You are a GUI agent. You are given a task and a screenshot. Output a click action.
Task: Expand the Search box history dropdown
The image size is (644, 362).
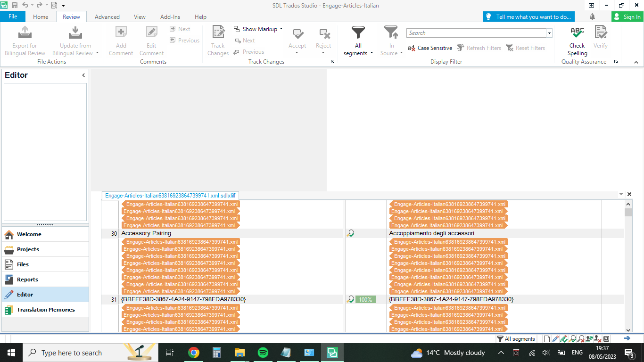(549, 33)
